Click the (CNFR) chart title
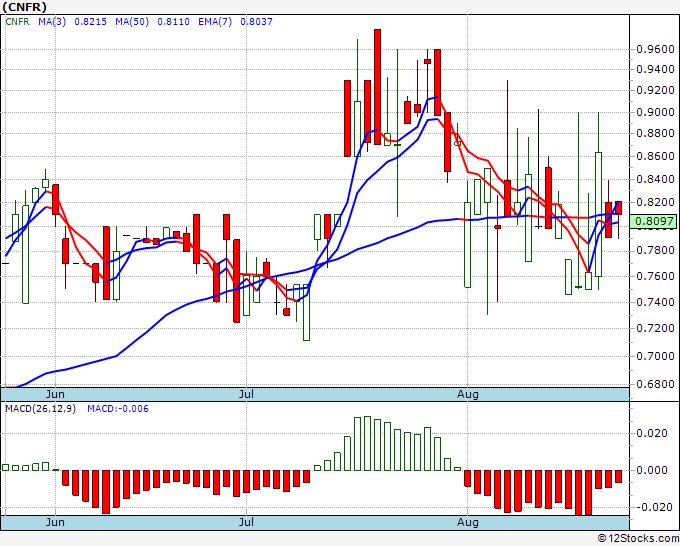680x546 pixels. (24, 7)
